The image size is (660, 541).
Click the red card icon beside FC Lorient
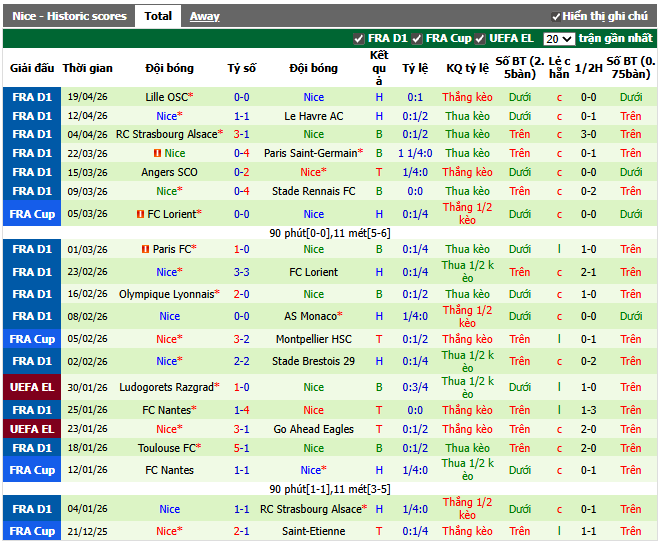click(x=138, y=214)
